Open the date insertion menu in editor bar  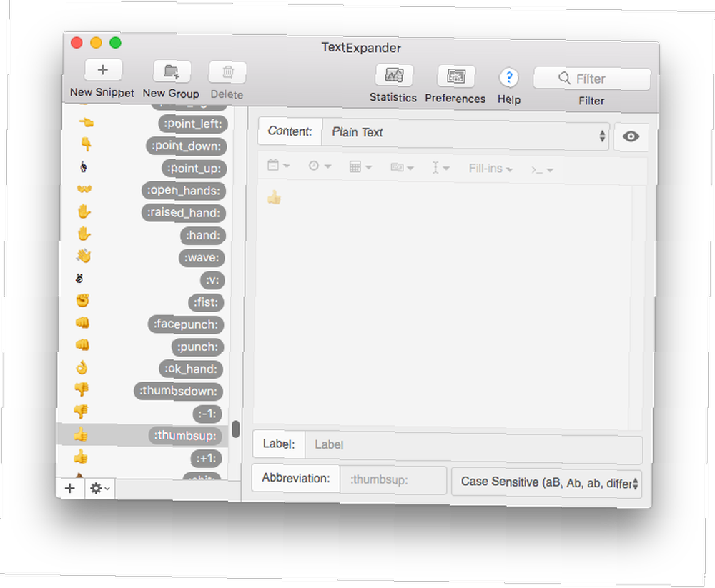click(x=278, y=165)
